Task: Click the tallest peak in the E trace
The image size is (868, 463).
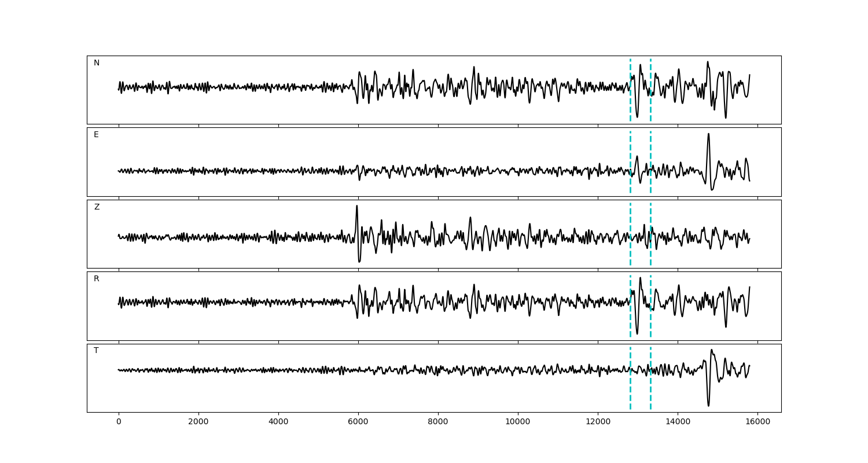Action: coord(708,134)
